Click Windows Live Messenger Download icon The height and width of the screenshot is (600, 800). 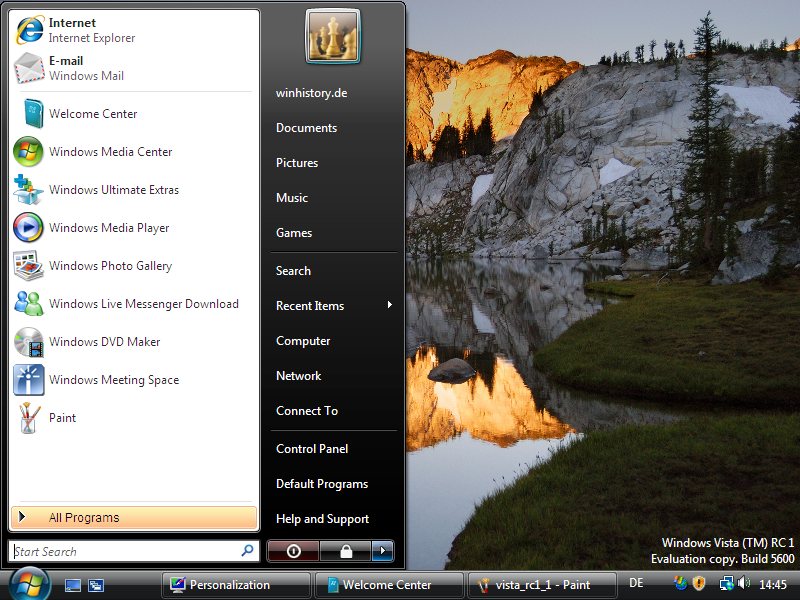tap(28, 304)
